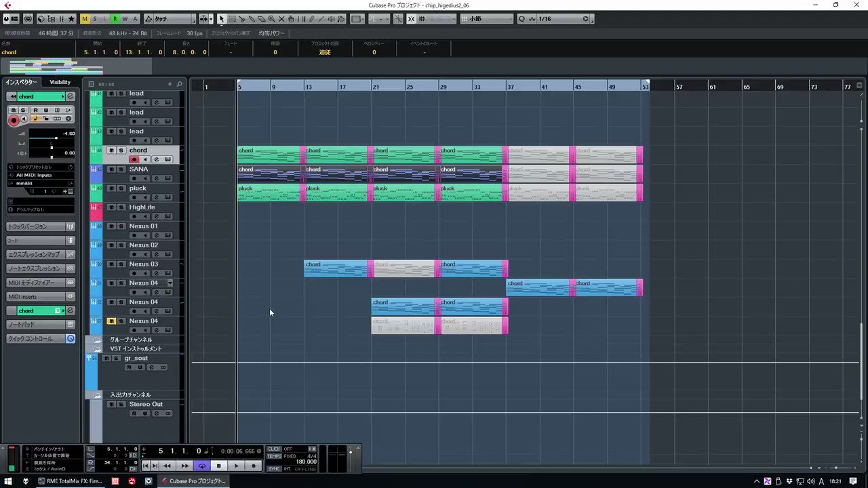Click the transport Record button
Image resolution: width=868 pixels, height=488 pixels.
tap(254, 466)
